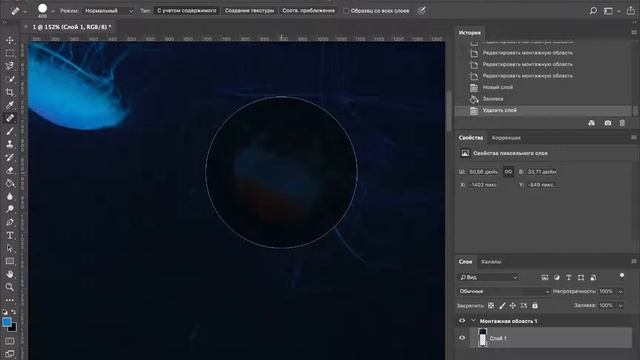This screenshot has height=360, width=640.
Task: Choose 'С учетом содержимого' type button
Action: (x=187, y=11)
